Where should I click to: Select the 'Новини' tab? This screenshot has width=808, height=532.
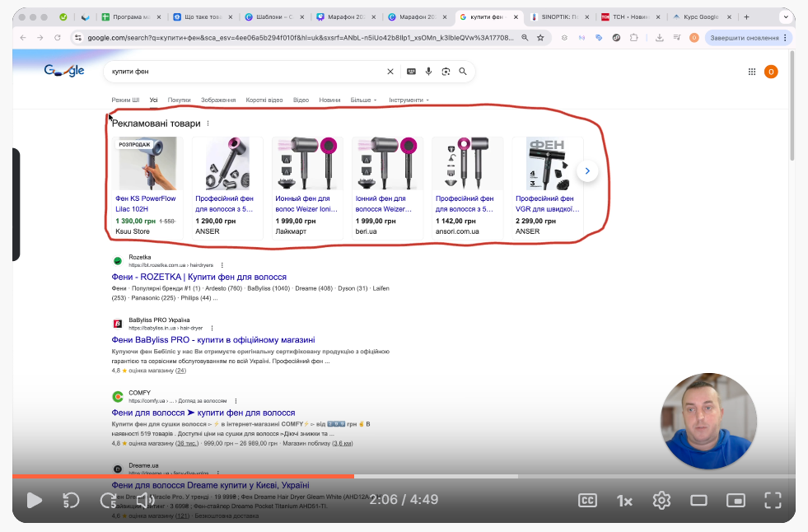coord(329,100)
